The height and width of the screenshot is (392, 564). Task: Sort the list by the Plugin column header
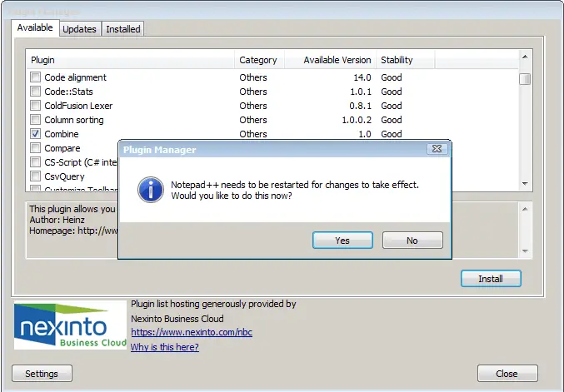(131, 60)
